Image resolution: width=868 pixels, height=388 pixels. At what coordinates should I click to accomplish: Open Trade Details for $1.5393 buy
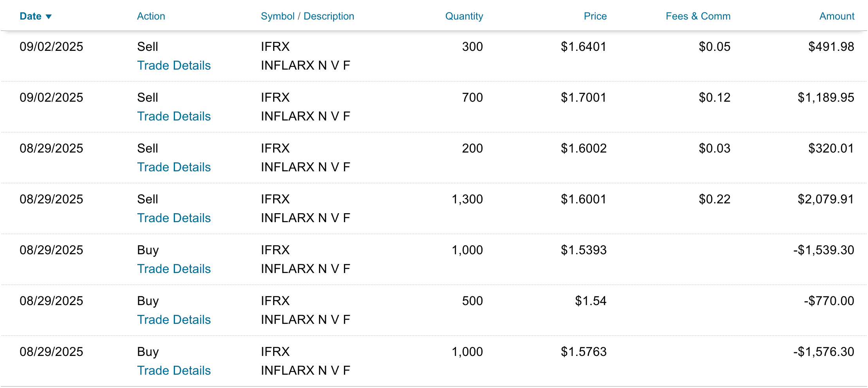[x=174, y=269]
